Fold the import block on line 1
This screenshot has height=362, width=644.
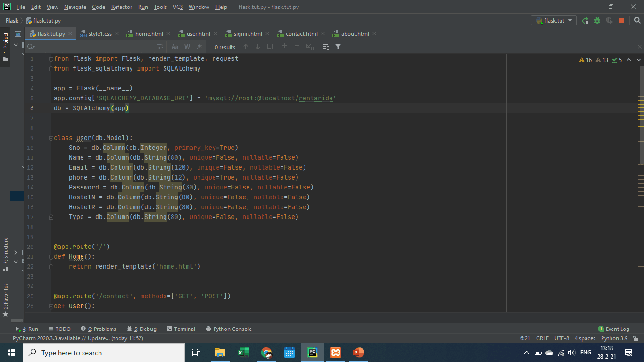50,59
